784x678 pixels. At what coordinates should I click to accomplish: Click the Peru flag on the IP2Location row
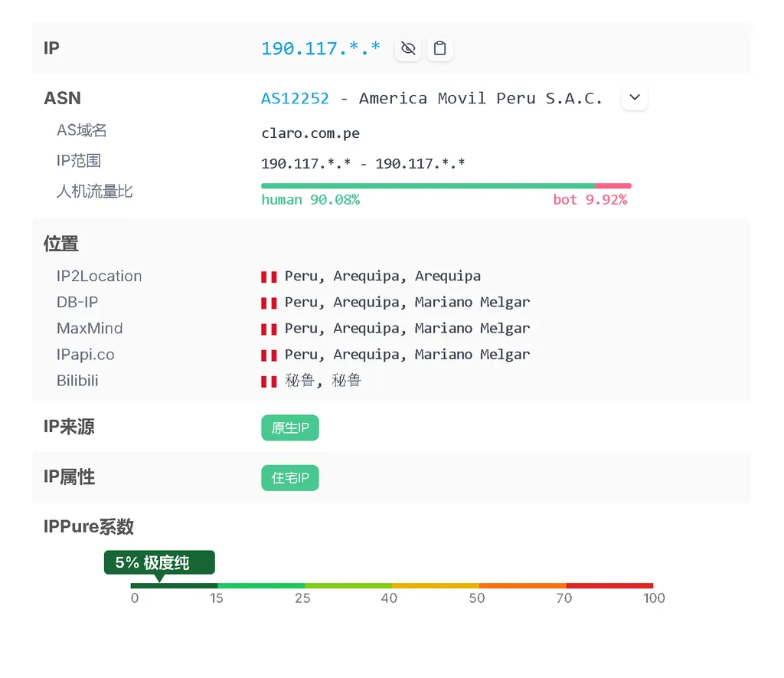point(268,277)
